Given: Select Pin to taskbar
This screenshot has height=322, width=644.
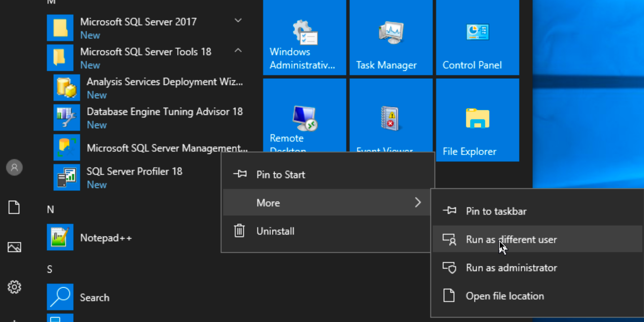Looking at the screenshot, I should pyautogui.click(x=537, y=211).
